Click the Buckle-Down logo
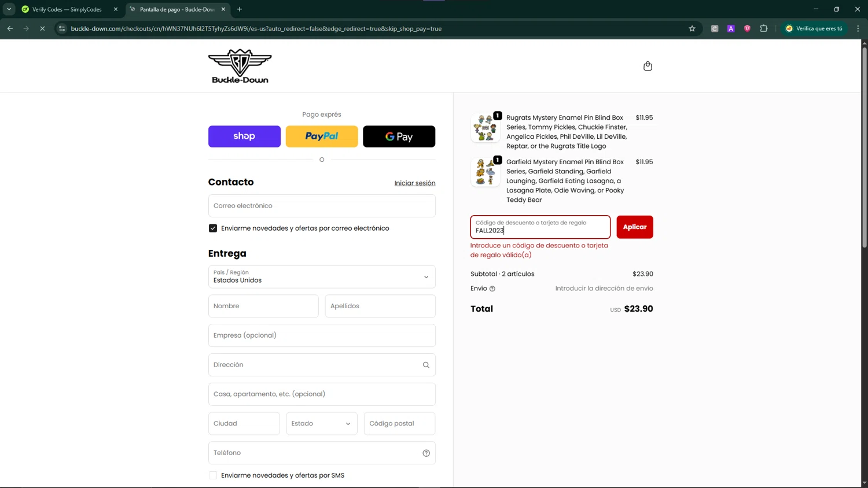The image size is (868, 488). click(240, 66)
